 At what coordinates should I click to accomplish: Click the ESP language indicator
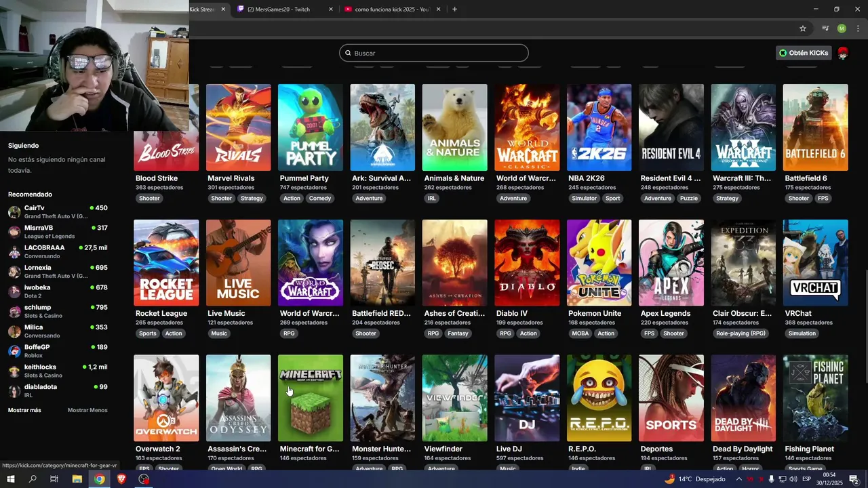pos(807,479)
